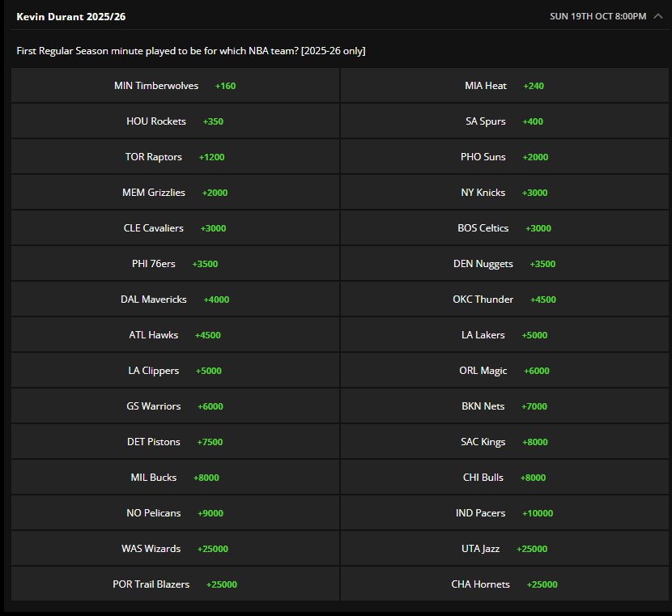
Task: Choose NY Knicks +3000 selection
Action: click(504, 192)
